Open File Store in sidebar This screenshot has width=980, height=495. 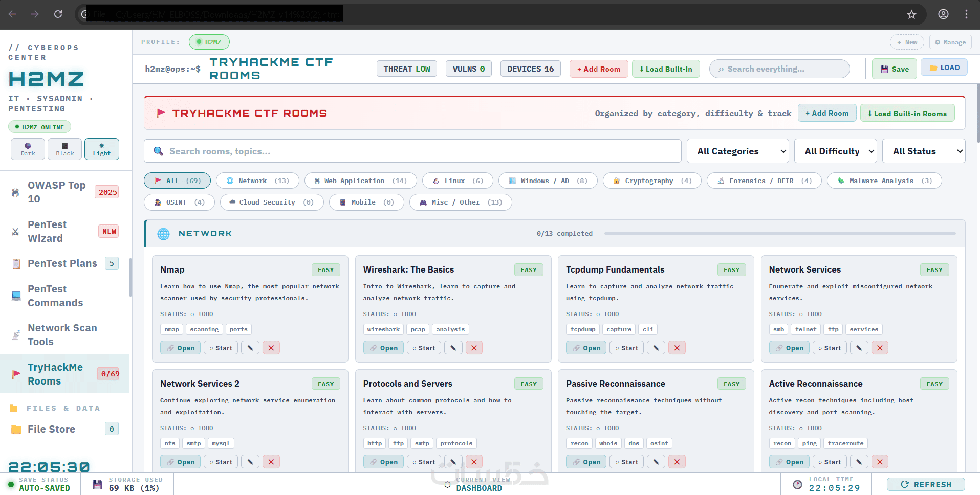(64, 429)
